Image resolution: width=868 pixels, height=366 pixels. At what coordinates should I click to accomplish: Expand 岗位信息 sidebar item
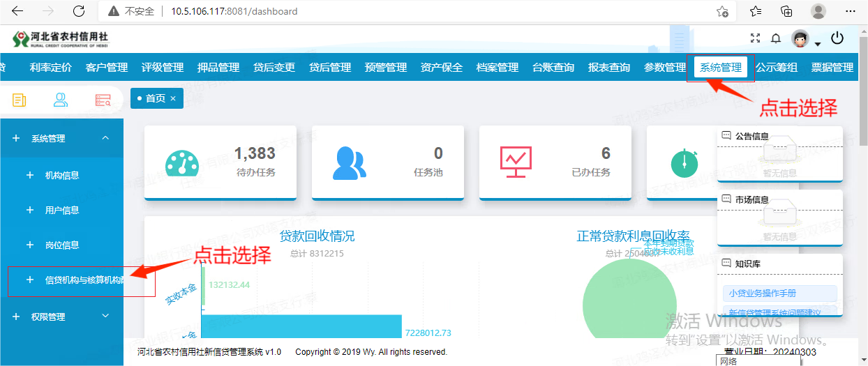(61, 245)
